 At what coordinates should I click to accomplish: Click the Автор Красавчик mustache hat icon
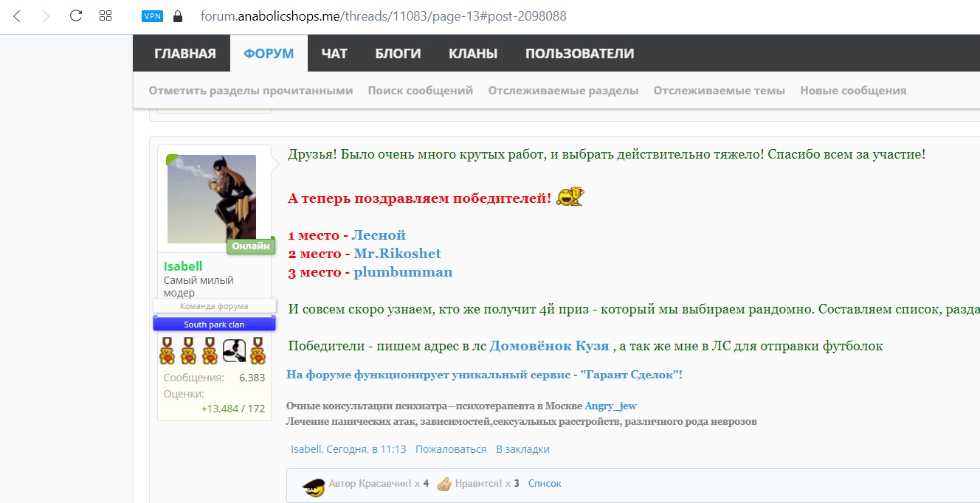tap(314, 485)
